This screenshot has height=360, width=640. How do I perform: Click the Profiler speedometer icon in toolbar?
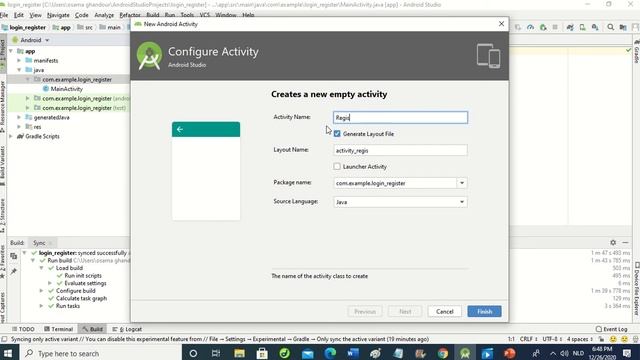(530, 27)
